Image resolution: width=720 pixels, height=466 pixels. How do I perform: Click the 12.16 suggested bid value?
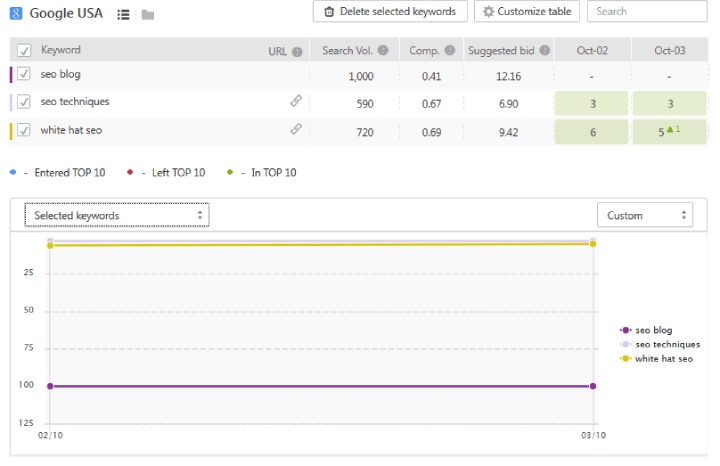[x=508, y=76]
